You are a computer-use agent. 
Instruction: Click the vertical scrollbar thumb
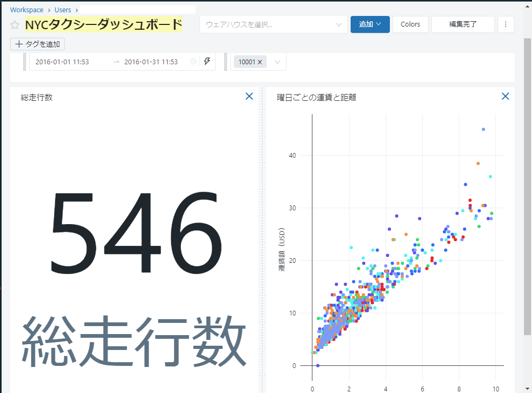pos(527,187)
